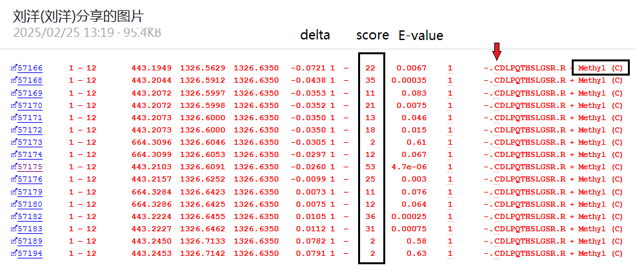Click the link icon beside query 57175
644x272 pixels.
click(x=14, y=167)
